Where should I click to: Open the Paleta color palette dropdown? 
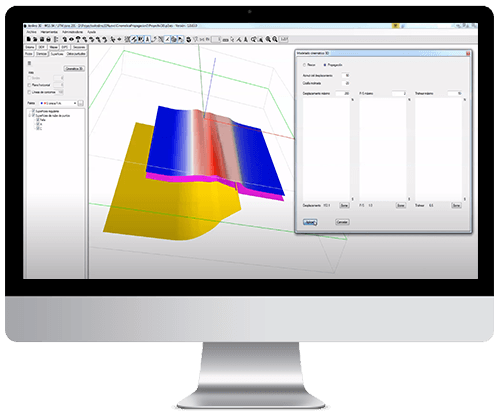click(x=58, y=103)
